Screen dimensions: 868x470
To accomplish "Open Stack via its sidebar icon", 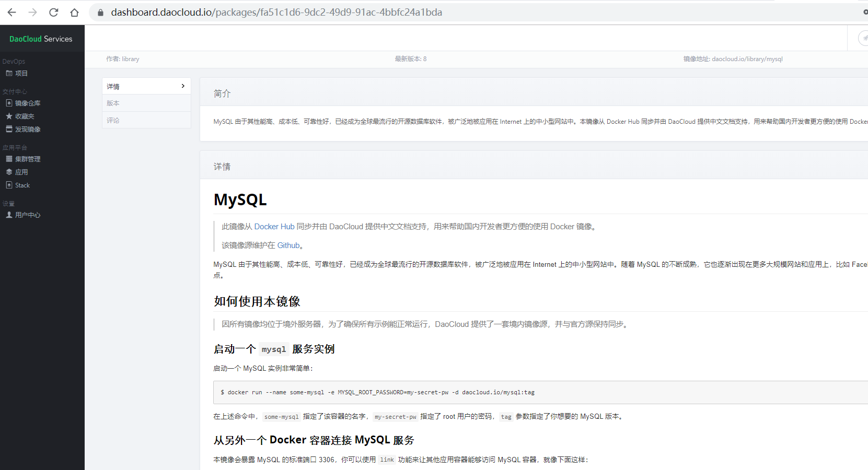I will coord(9,185).
